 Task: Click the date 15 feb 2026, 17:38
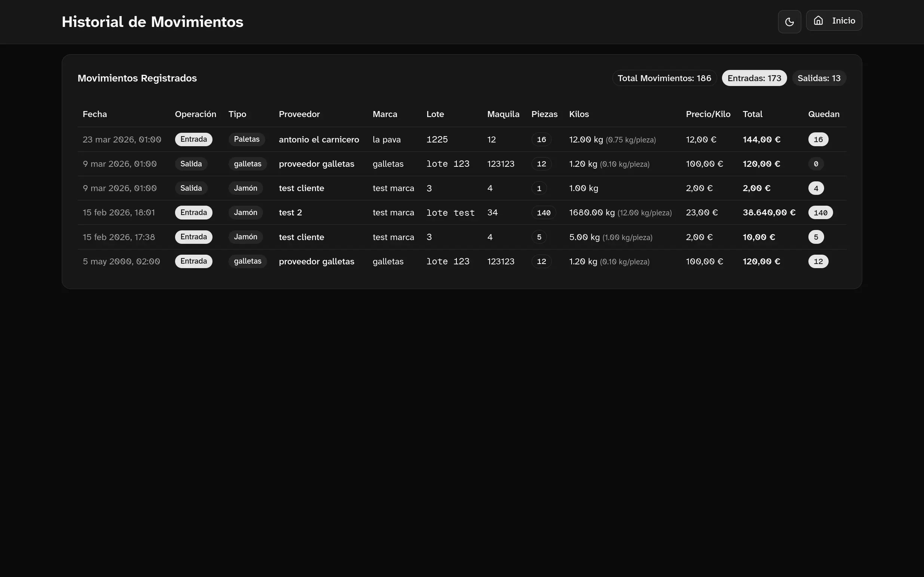pyautogui.click(x=119, y=237)
